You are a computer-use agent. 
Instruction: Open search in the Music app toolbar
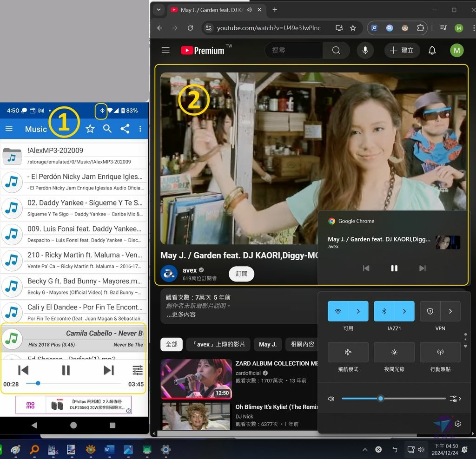click(x=107, y=129)
